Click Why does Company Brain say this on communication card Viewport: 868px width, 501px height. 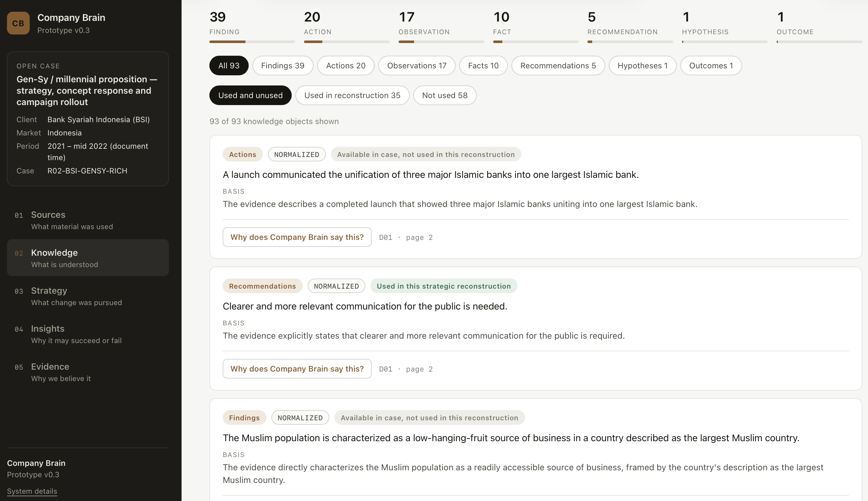point(297,369)
